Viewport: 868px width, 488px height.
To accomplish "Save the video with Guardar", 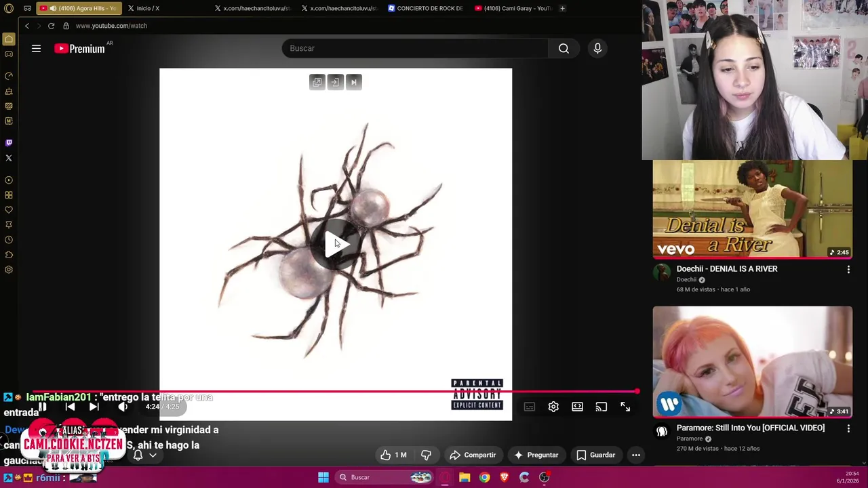I will 595,455.
